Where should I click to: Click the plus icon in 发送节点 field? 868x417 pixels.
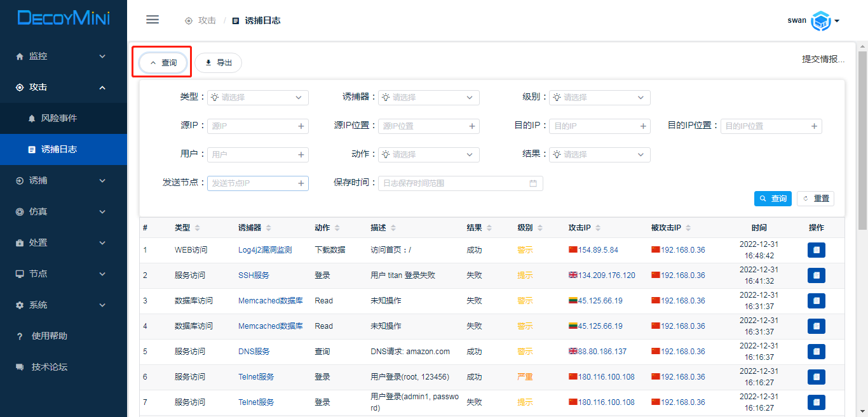tap(301, 183)
